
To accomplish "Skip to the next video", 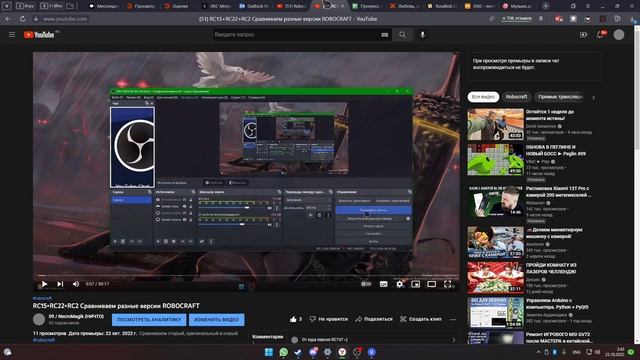I will [60, 284].
